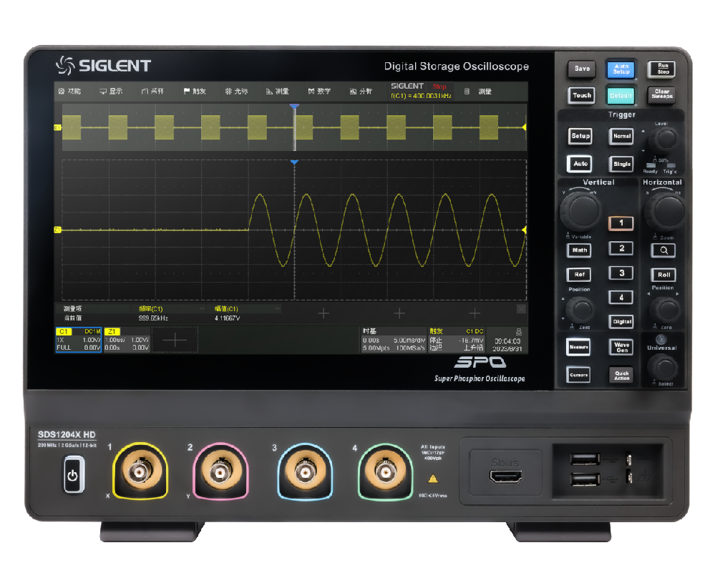Toggle channel 1 with the 1 button
This screenshot has height=588, width=715.
(621, 223)
